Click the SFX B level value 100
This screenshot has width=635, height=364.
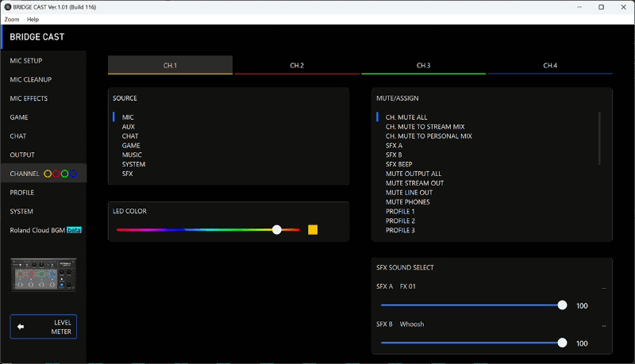pos(582,343)
